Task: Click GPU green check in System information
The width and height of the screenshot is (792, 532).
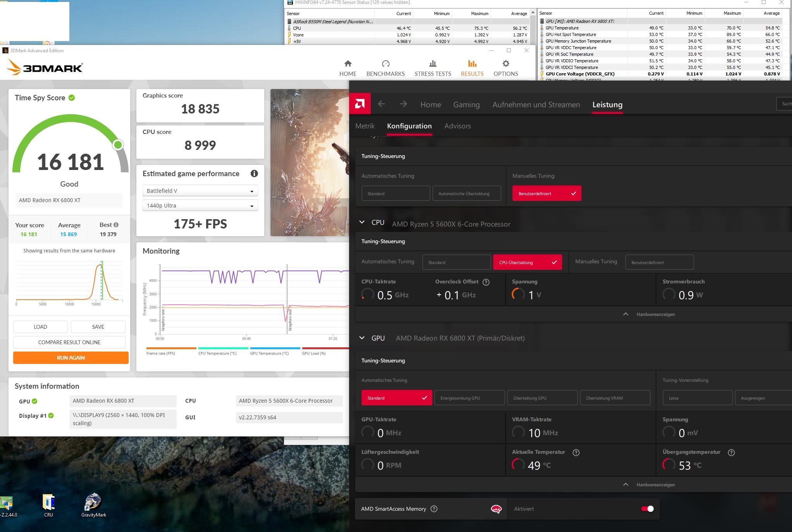Action: click(34, 401)
